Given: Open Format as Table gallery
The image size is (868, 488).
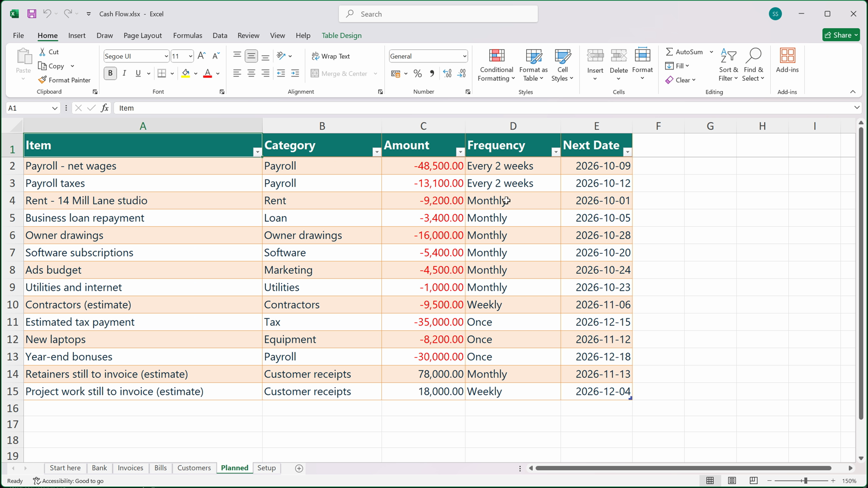Looking at the screenshot, I should [533, 65].
